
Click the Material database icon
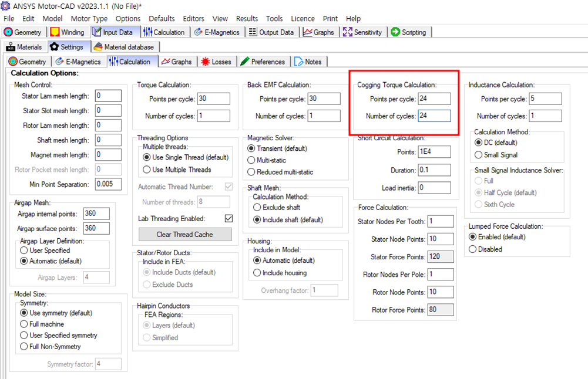pos(98,47)
